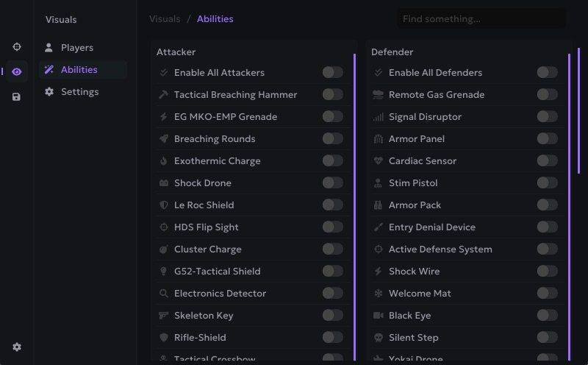The height and width of the screenshot is (365, 588).
Task: Click the heart icon beside Cardiac Sensor
Action: pos(379,161)
